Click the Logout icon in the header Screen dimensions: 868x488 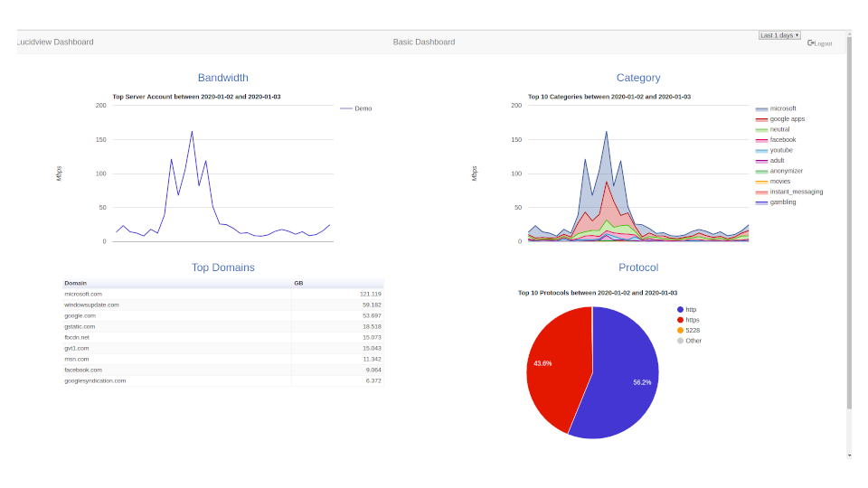[811, 42]
